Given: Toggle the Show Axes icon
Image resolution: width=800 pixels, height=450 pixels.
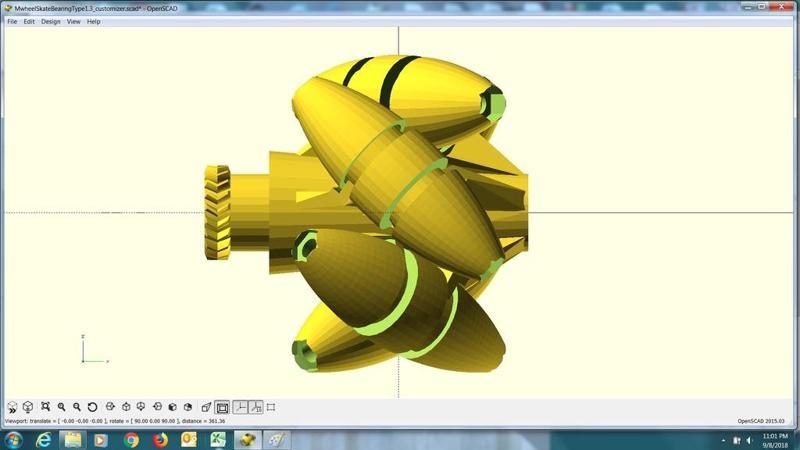Looking at the screenshot, I should click(x=240, y=407).
